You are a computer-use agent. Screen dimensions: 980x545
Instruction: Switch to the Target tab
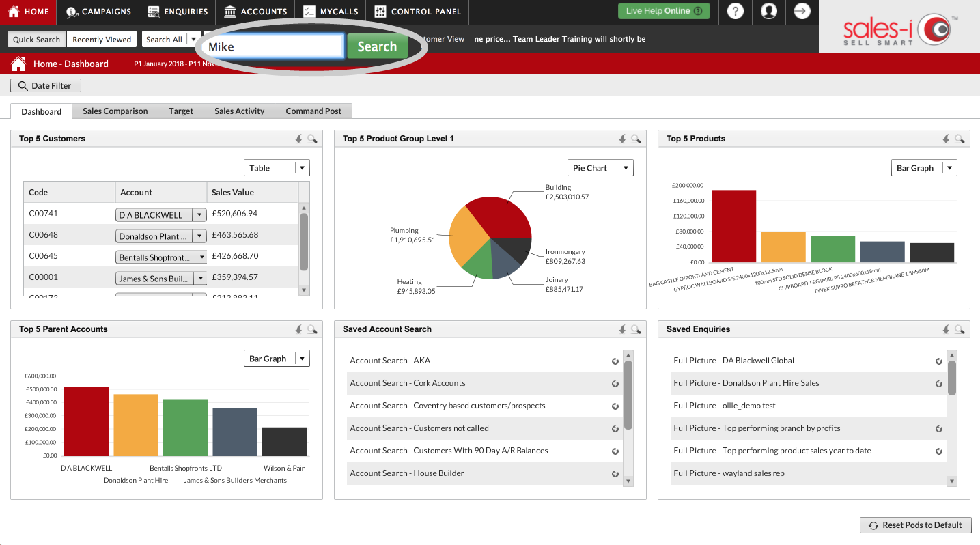pyautogui.click(x=181, y=111)
